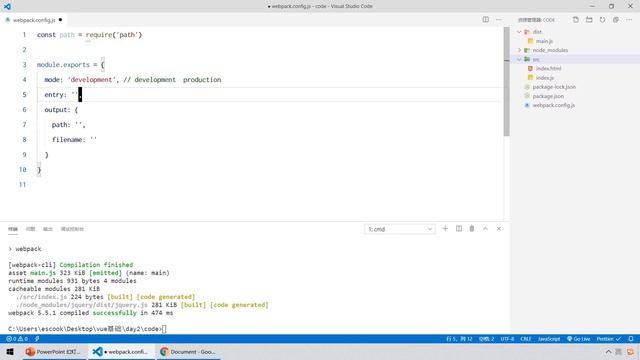
Task: Open the terminal selector dropdown '1: cmd'
Action: click(x=400, y=229)
